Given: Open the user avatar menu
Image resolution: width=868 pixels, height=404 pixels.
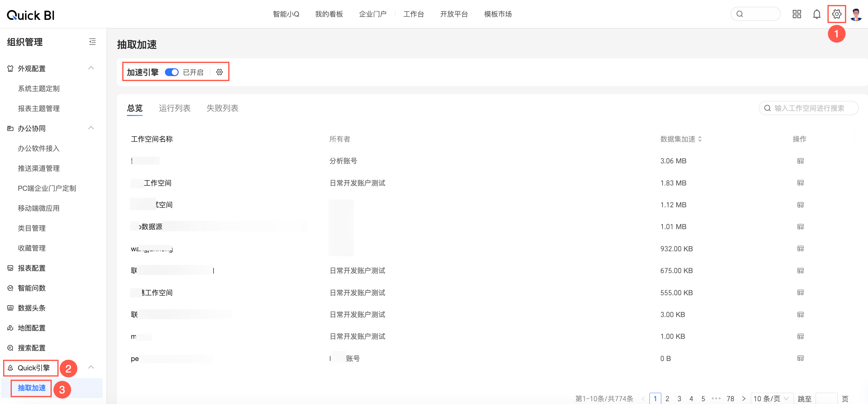Looking at the screenshot, I should tap(856, 14).
